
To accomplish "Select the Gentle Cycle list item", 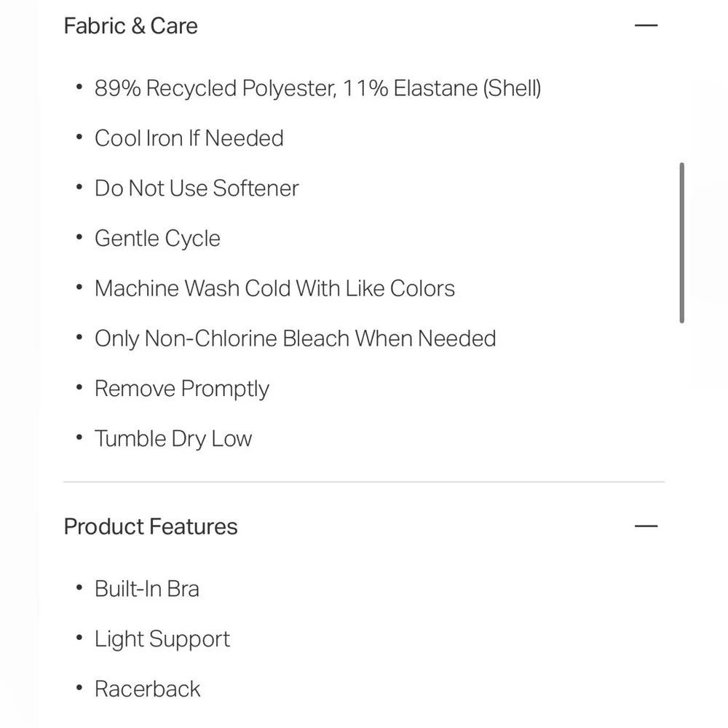I will click(x=157, y=239).
